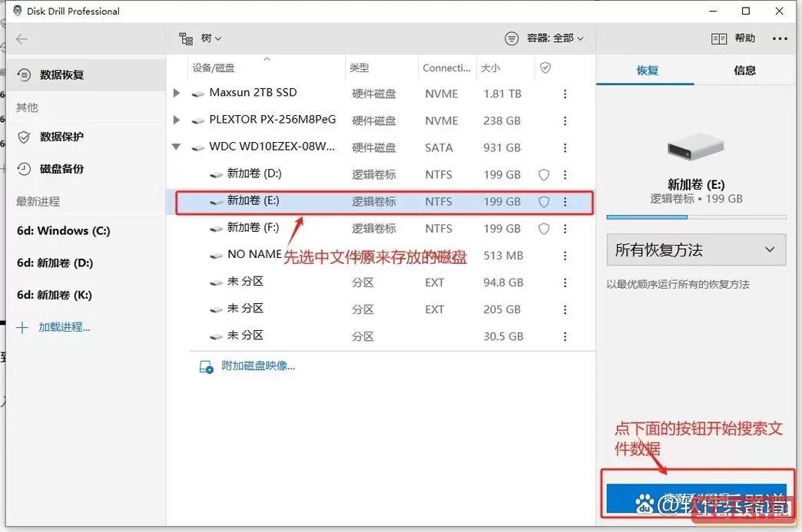The width and height of the screenshot is (802, 532).
Task: Click the data recovery sidebar icon
Action: [x=24, y=75]
